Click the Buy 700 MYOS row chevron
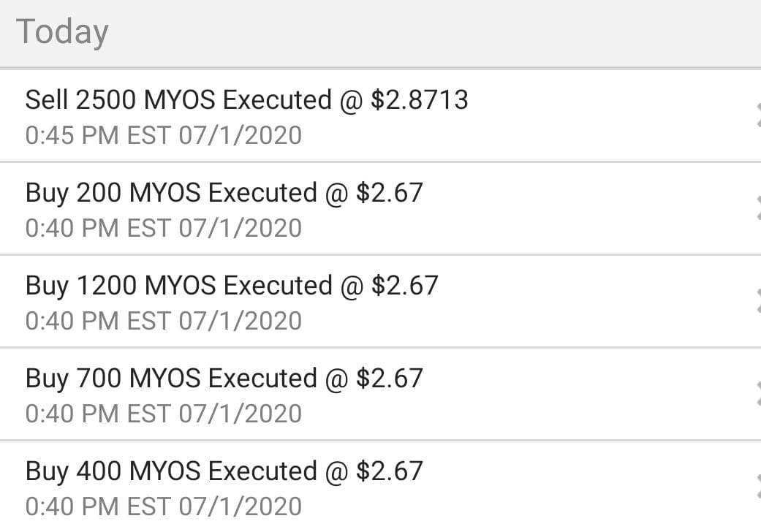The width and height of the screenshot is (761, 532). (756, 395)
